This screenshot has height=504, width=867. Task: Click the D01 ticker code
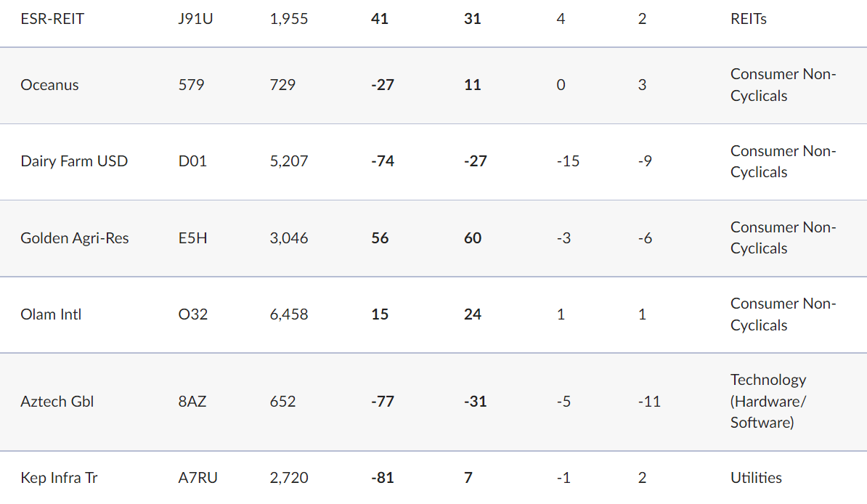tap(192, 161)
